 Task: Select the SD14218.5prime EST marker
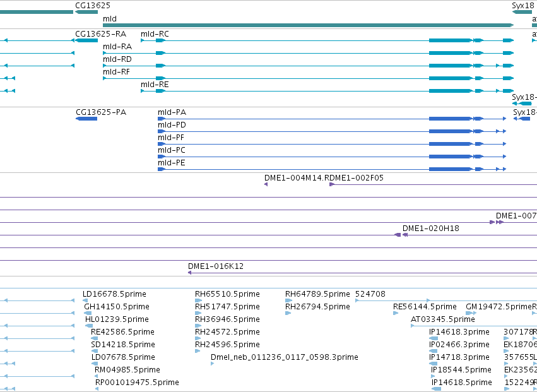[95, 351]
